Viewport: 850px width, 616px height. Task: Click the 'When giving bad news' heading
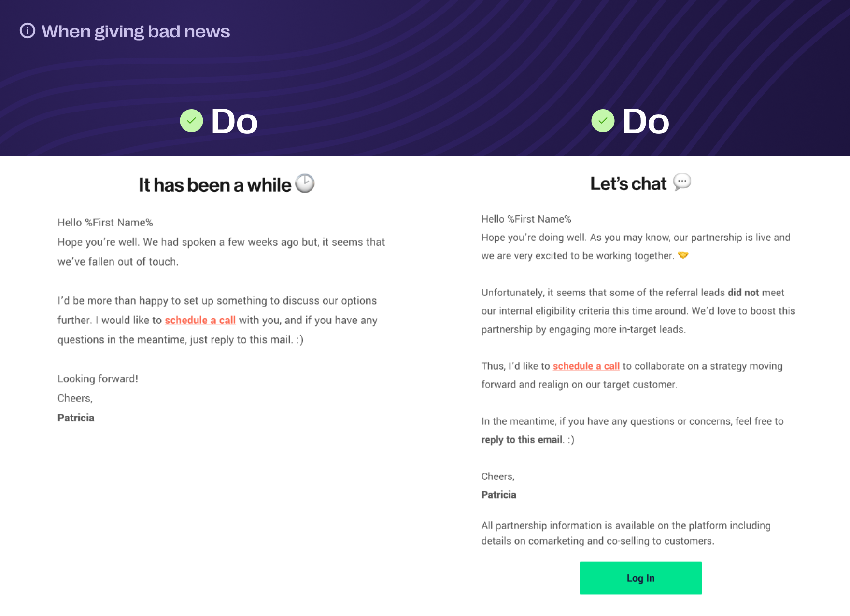tap(136, 31)
